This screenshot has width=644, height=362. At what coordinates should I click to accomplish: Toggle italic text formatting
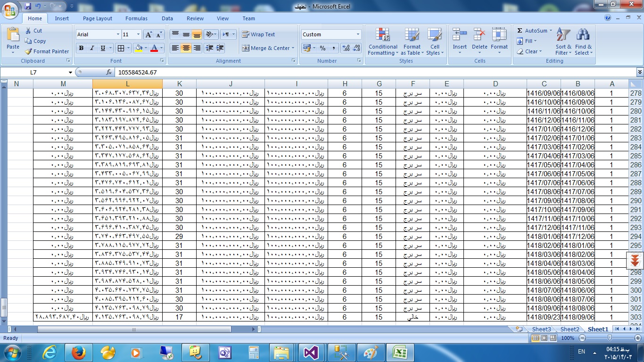click(92, 48)
